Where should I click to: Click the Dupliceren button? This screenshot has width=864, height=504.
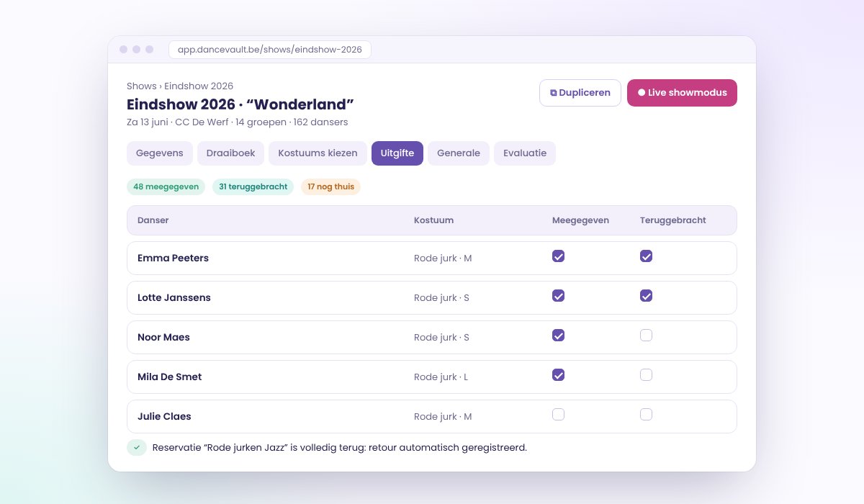click(x=580, y=93)
